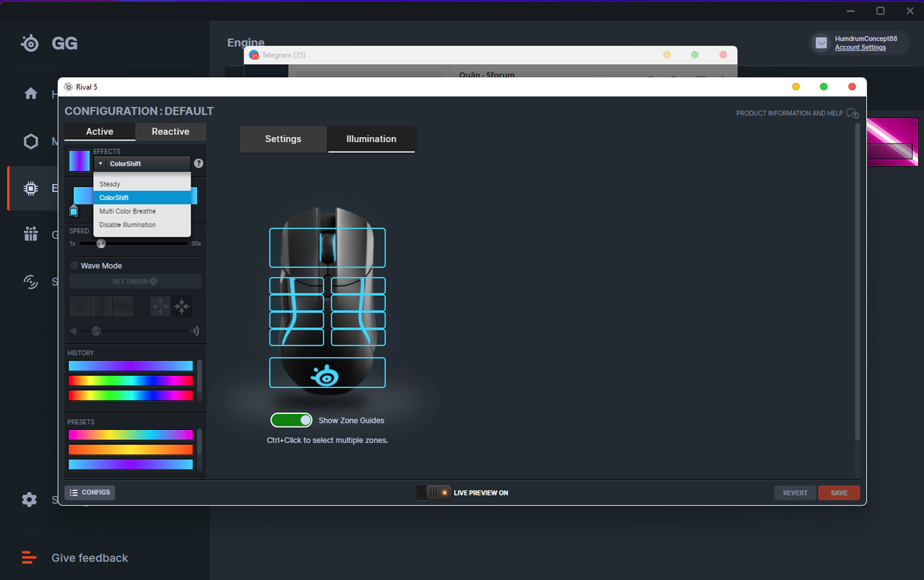Select the magenta-yellow-purple preset gradient
This screenshot has width=924, height=580.
click(131, 435)
